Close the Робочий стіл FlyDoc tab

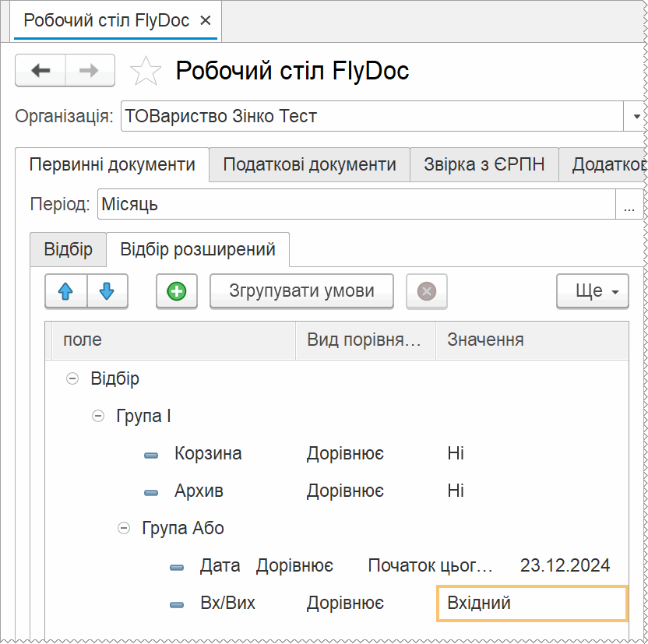tap(206, 21)
